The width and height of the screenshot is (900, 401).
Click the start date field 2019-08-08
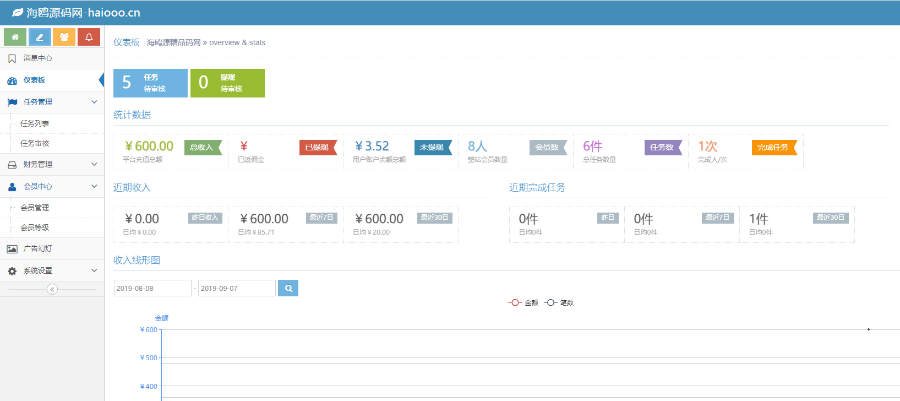point(152,289)
